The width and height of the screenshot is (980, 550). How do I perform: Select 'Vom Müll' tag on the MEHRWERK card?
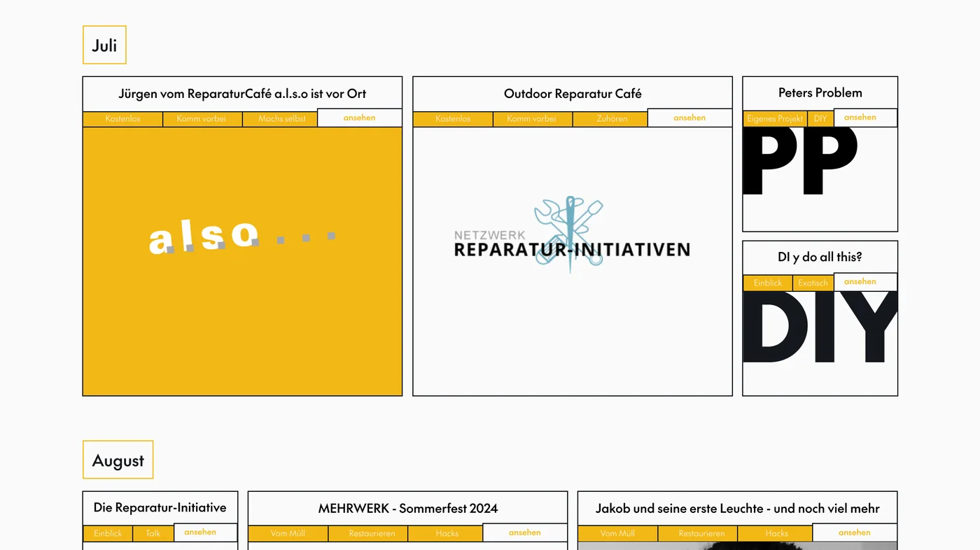(288, 533)
